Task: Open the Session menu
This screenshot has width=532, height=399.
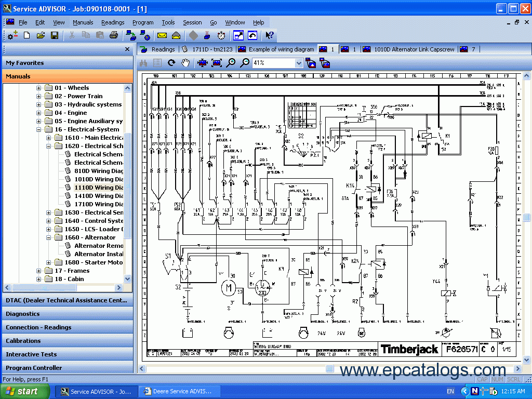Action: pos(192,22)
